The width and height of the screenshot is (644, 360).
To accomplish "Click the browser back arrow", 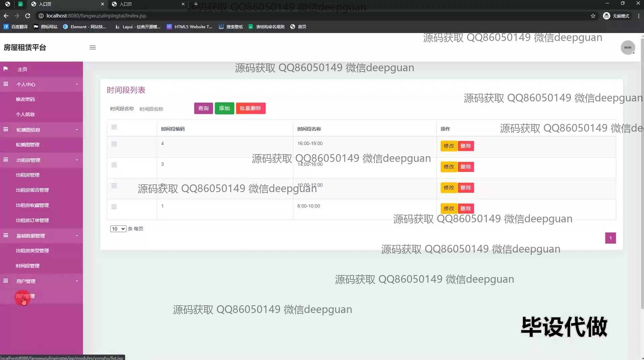I will click(6, 16).
